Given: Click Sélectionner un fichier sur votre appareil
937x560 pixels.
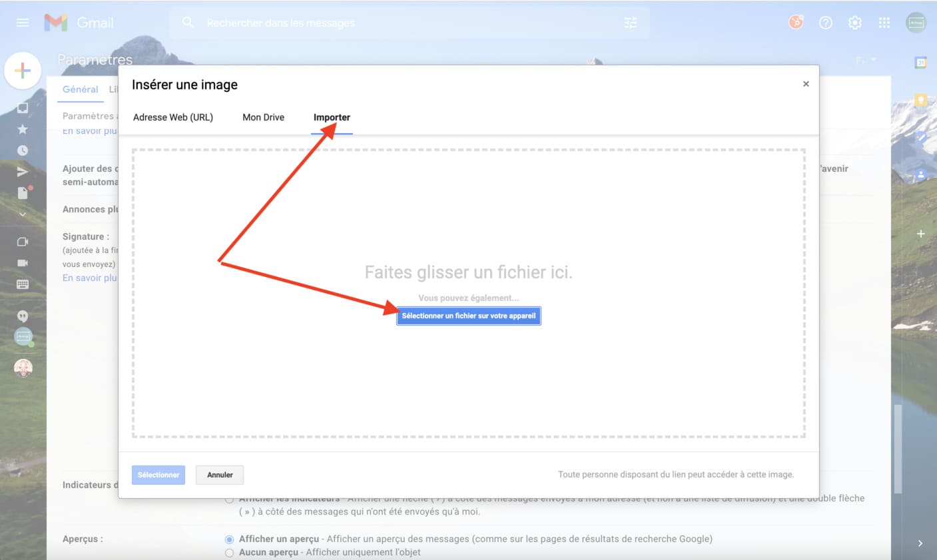Looking at the screenshot, I should pos(469,316).
